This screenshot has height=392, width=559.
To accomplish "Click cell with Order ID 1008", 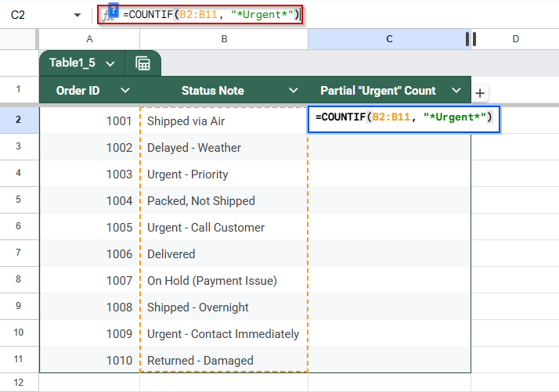I will pyautogui.click(x=89, y=307).
